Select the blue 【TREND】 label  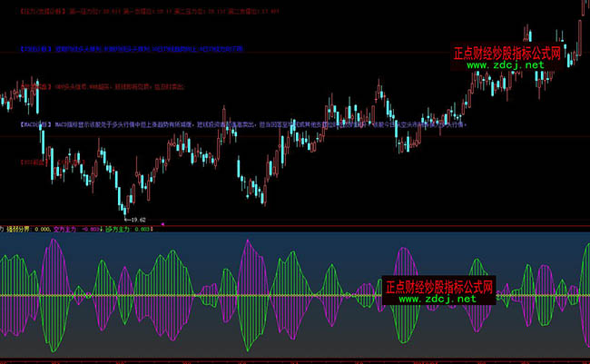(x=36, y=45)
